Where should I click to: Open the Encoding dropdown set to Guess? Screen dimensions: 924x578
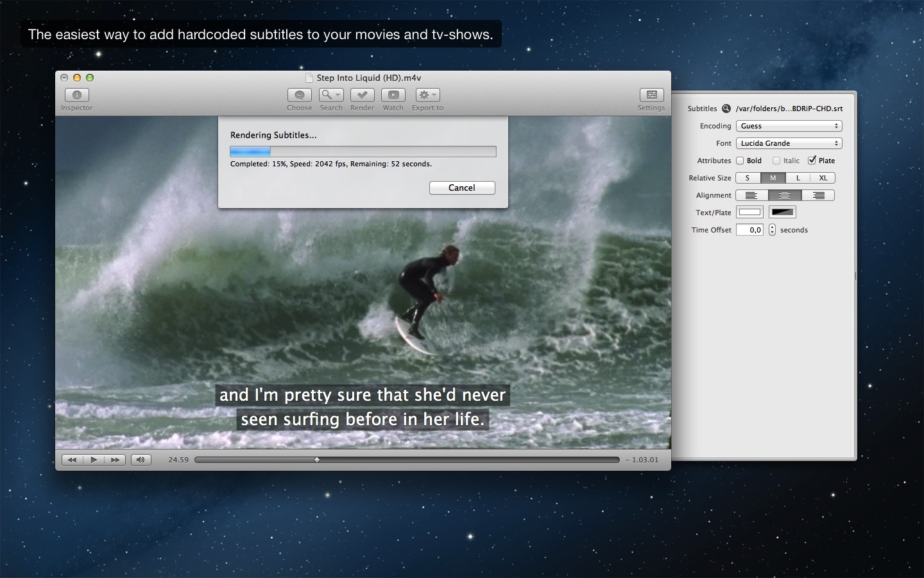tap(789, 126)
